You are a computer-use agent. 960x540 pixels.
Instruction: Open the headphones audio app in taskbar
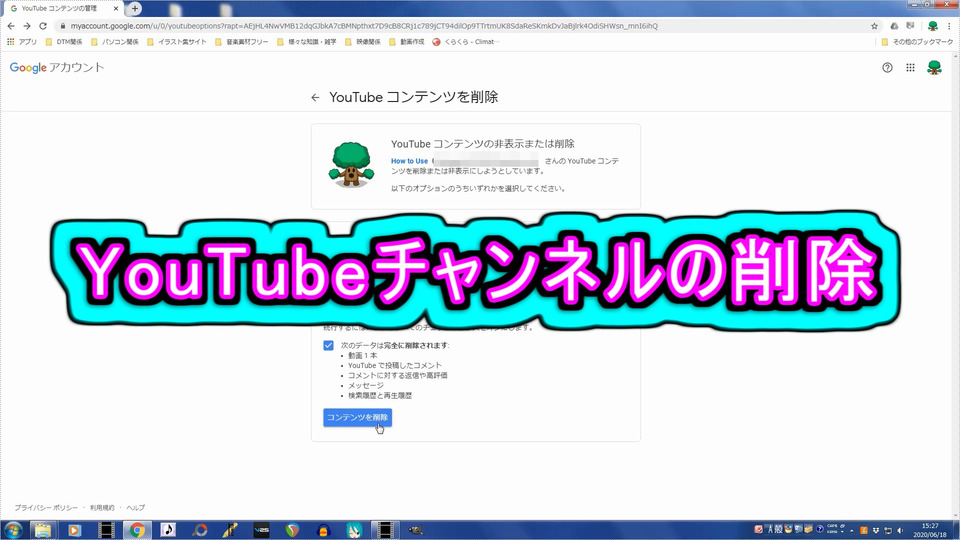323,530
